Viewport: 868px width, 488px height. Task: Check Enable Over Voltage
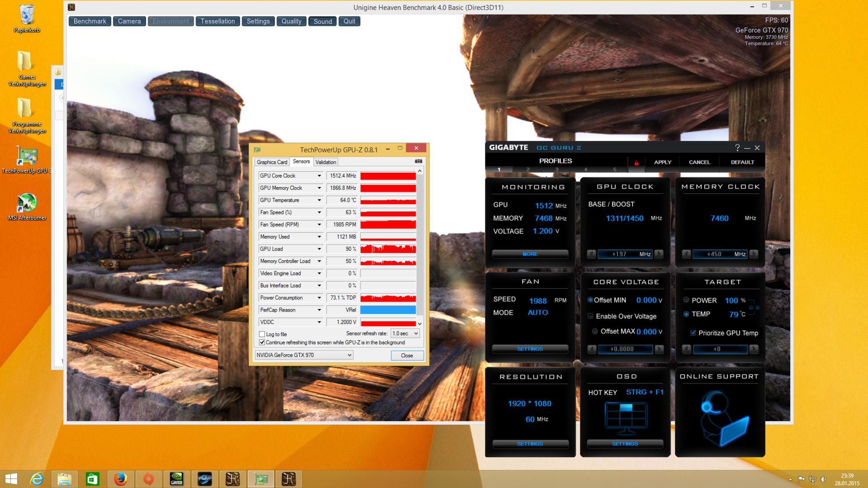(590, 316)
